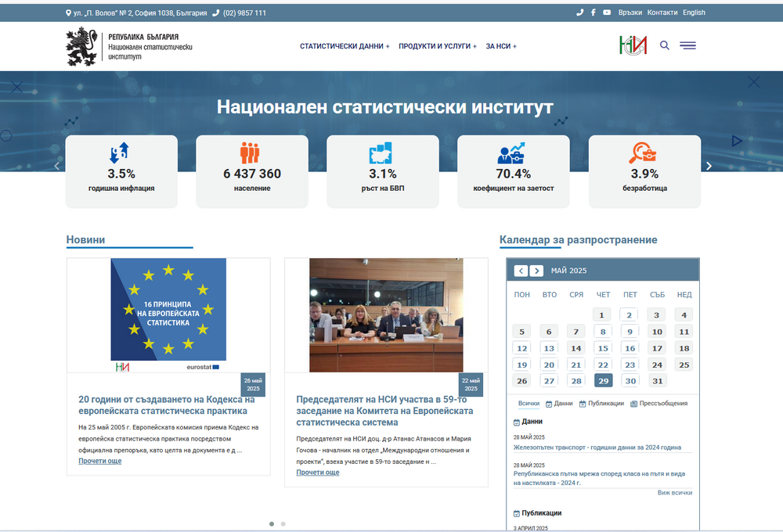Click the GDP growth chart icon above 3.1%
Screen dimensions: 783x532
point(382,152)
